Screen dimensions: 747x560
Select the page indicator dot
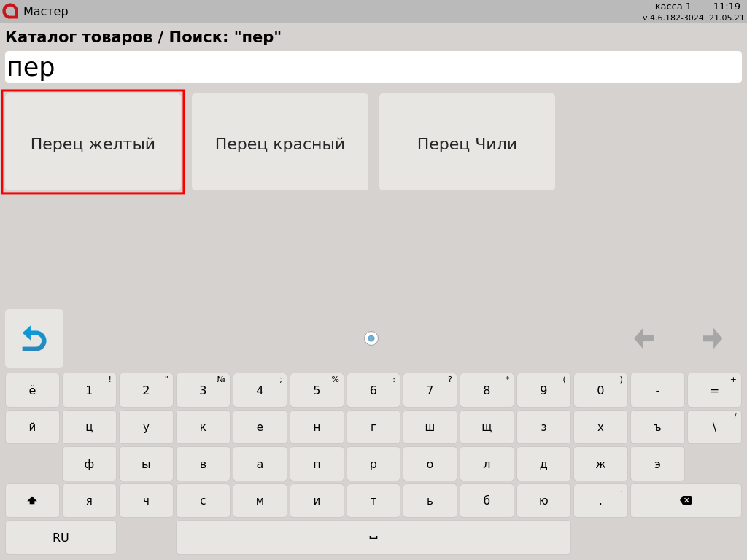pyautogui.click(x=371, y=338)
